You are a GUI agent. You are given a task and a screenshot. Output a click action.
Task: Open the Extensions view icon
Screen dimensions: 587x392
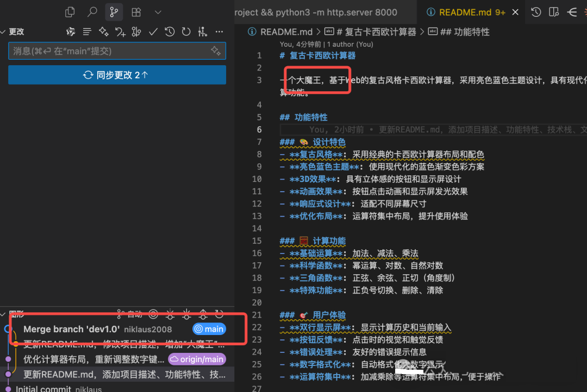[x=136, y=12]
